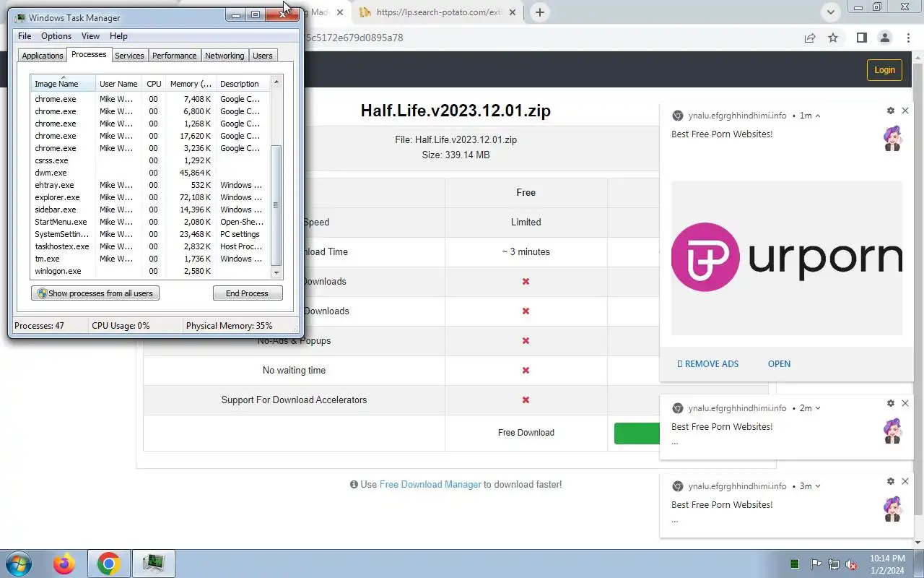Screen dimensions: 924x578
Task: Open the Chrome profile avatar
Action: tap(884, 38)
